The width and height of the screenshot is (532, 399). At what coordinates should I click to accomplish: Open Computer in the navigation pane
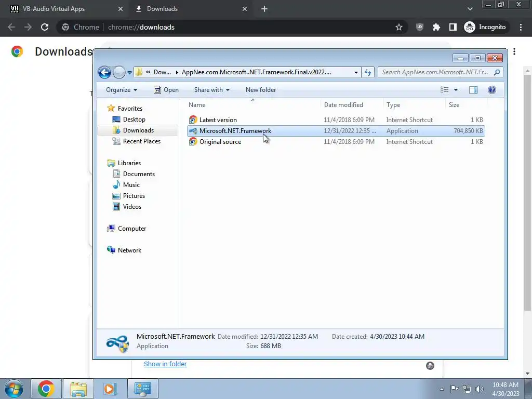pyautogui.click(x=131, y=229)
